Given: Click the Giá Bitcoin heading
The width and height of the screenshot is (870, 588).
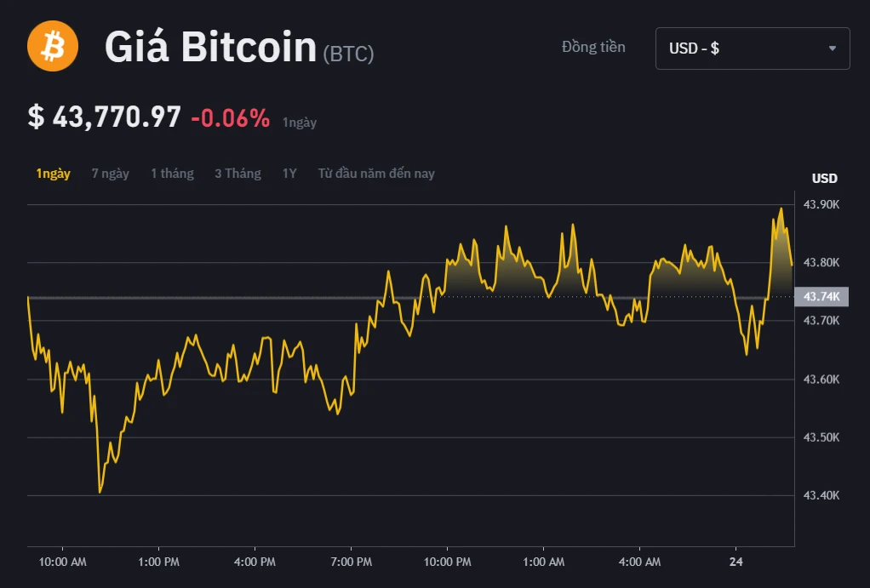Looking at the screenshot, I should click(209, 48).
